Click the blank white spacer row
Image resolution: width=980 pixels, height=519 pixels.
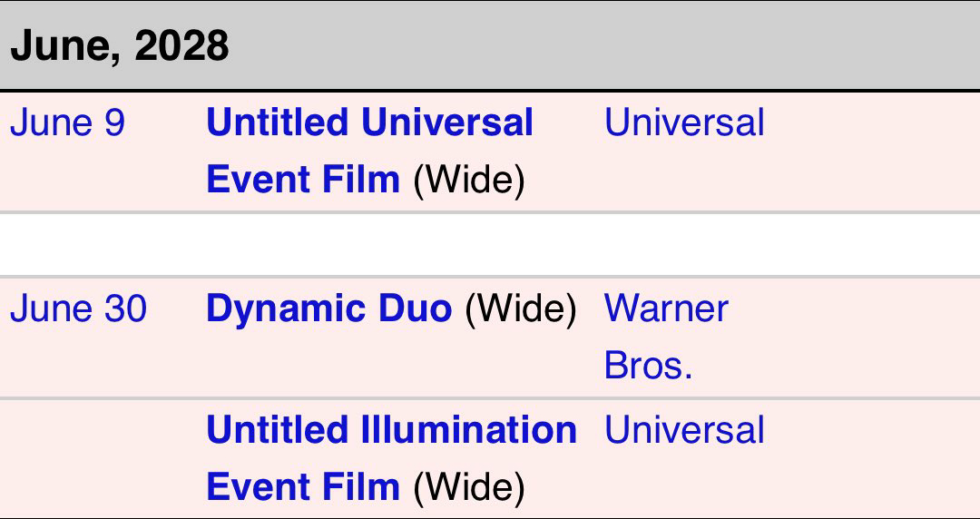coord(490,245)
